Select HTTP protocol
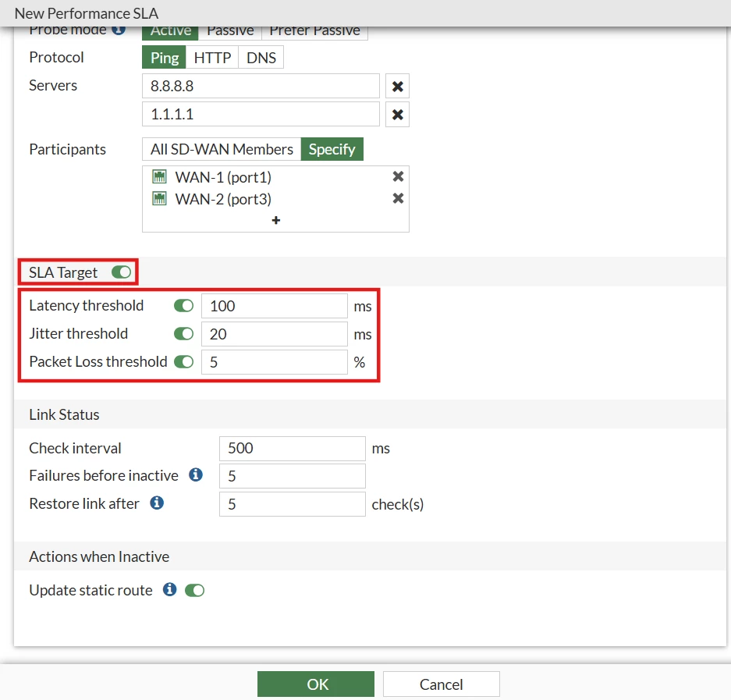Image resolution: width=731 pixels, height=700 pixels. [212, 58]
